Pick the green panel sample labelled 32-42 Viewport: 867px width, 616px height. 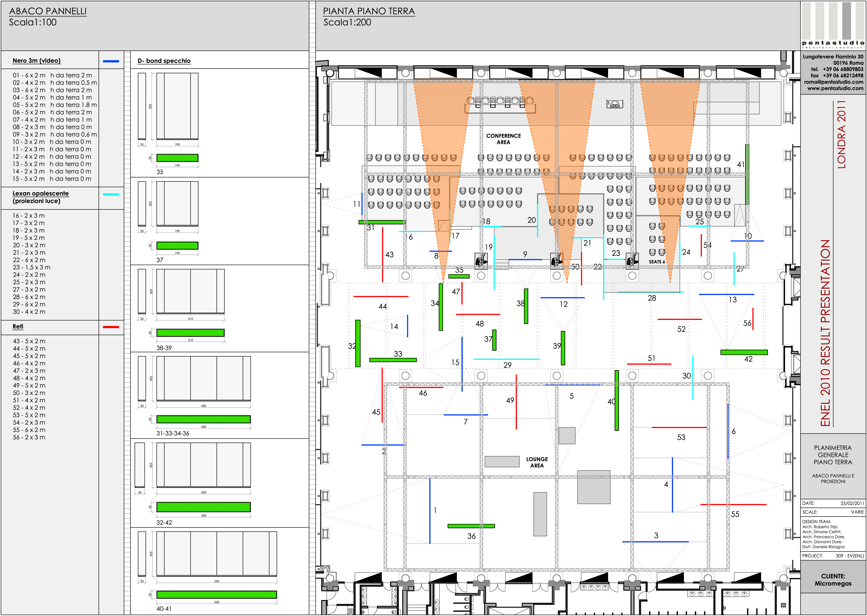tap(204, 507)
